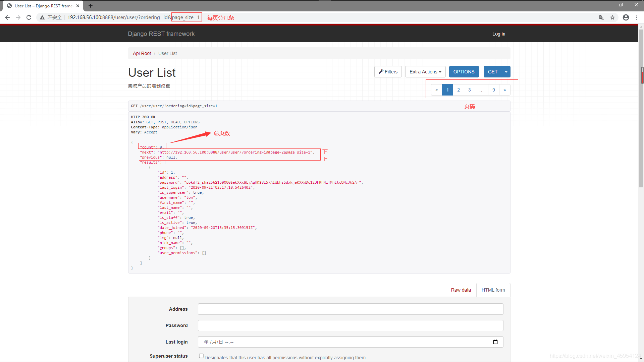Go to next page with » arrow
This screenshot has height=362, width=644.
[504, 90]
